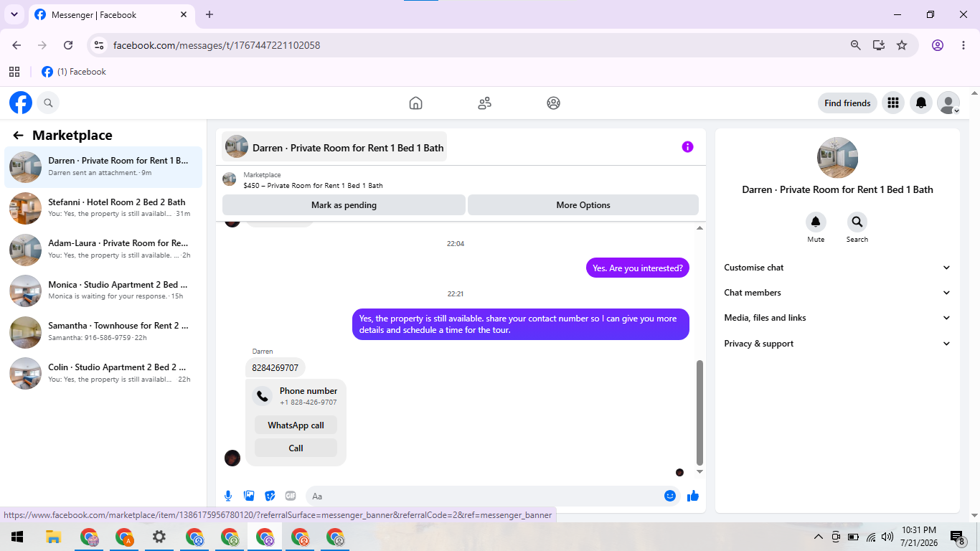The image size is (980, 551).
Task: Open the (1) Facebook bookmark
Action: [x=74, y=72]
